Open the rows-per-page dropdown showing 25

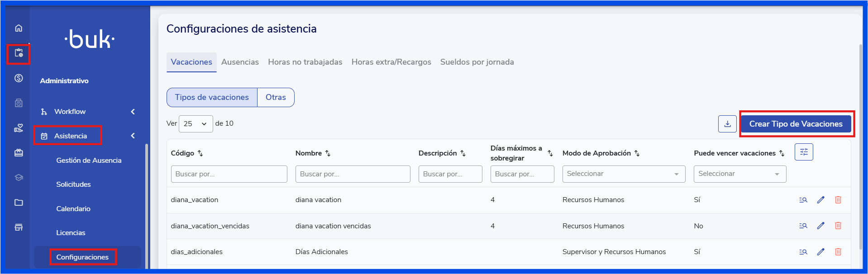[196, 124]
